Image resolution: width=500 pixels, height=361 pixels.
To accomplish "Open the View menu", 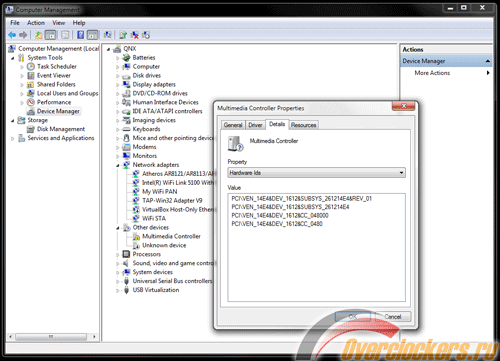I will [59, 23].
